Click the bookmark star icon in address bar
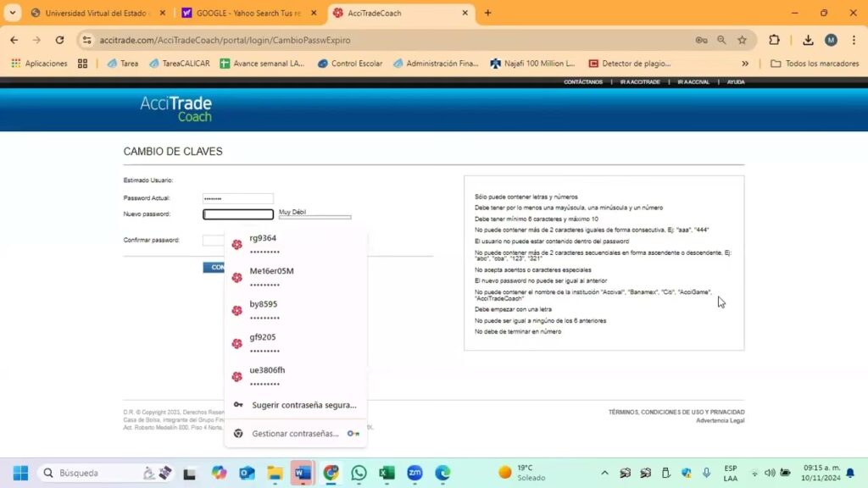Screen dimensions: 868x488 click(x=743, y=40)
